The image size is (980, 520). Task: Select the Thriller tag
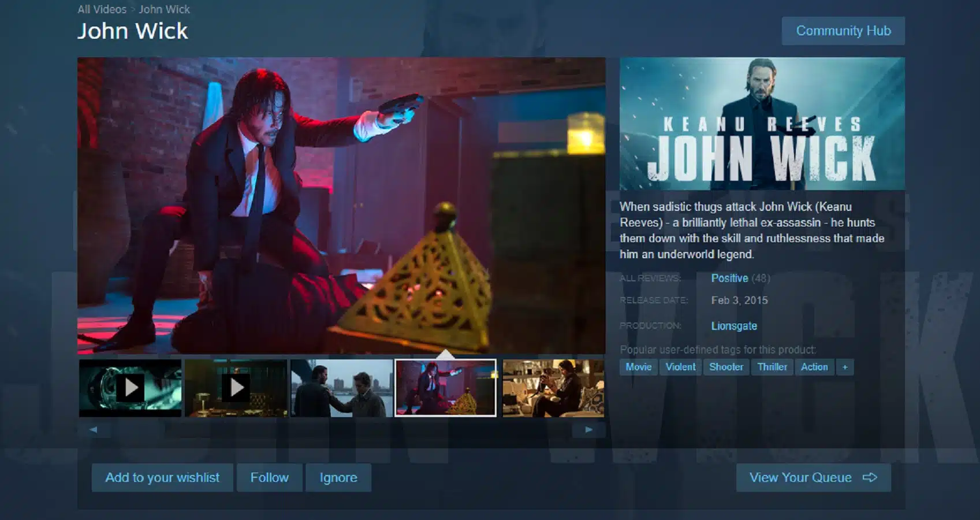point(772,367)
